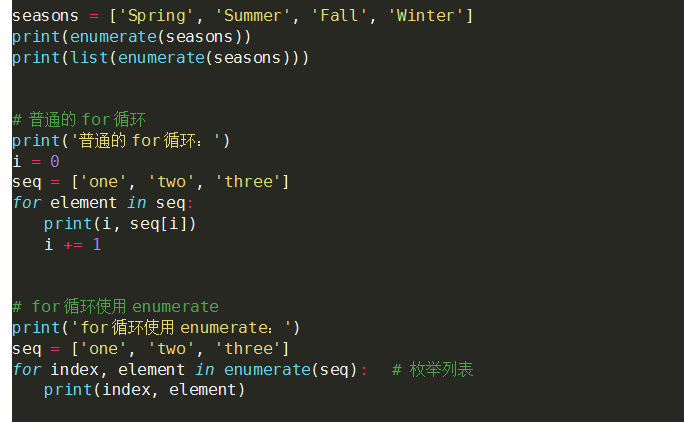Image resolution: width=684 pixels, height=423 pixels.
Task: Click the print(index, element) line
Action: click(144, 390)
